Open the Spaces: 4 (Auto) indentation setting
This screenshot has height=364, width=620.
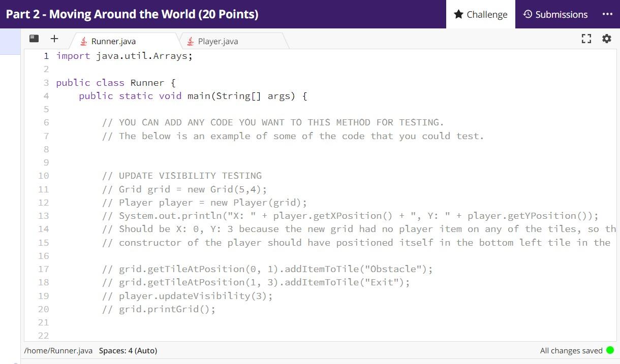pos(127,350)
